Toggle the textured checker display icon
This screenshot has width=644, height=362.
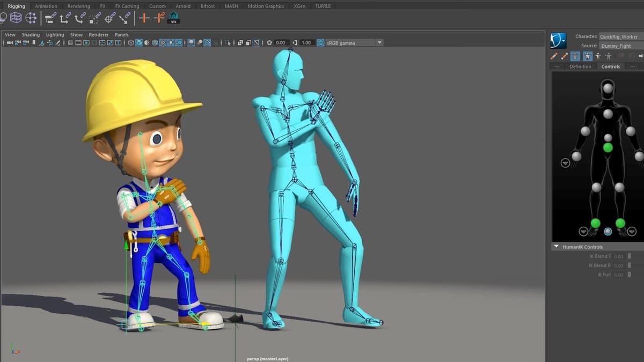[x=163, y=42]
